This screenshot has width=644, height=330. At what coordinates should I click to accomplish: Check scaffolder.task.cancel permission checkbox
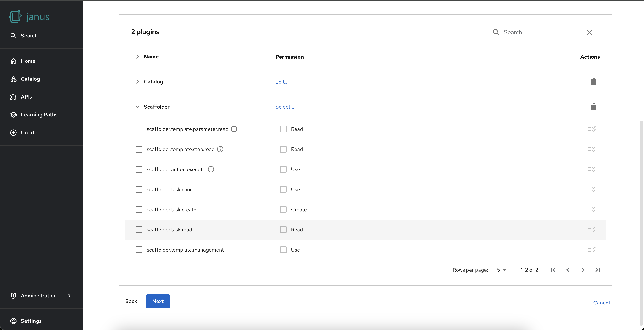[139, 189]
